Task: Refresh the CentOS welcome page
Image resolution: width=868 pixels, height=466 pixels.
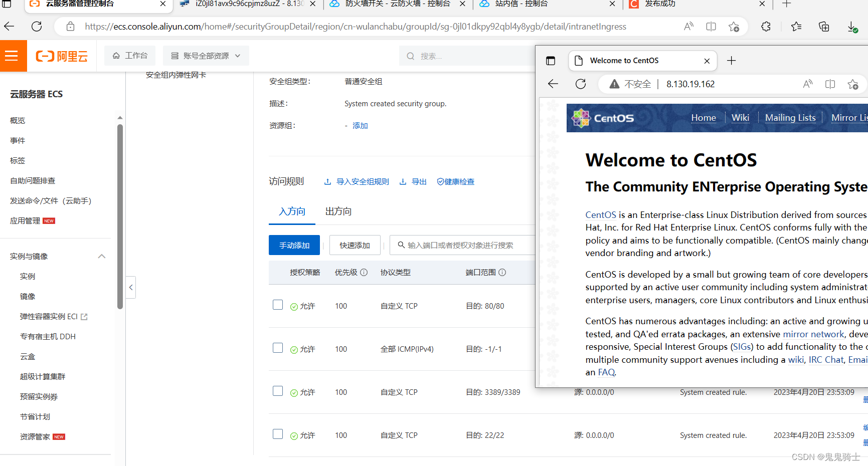Action: pyautogui.click(x=581, y=84)
